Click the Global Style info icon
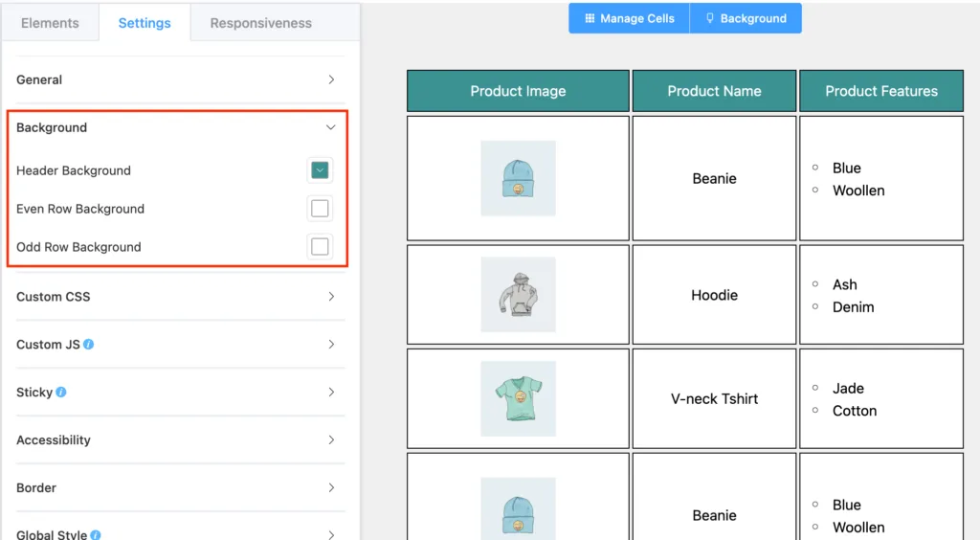 coord(96,535)
